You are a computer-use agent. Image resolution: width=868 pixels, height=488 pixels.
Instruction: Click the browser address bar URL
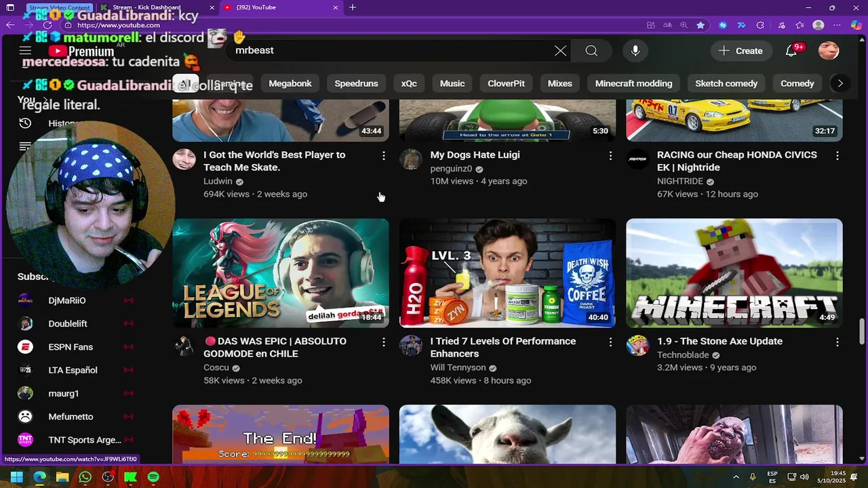point(119,25)
